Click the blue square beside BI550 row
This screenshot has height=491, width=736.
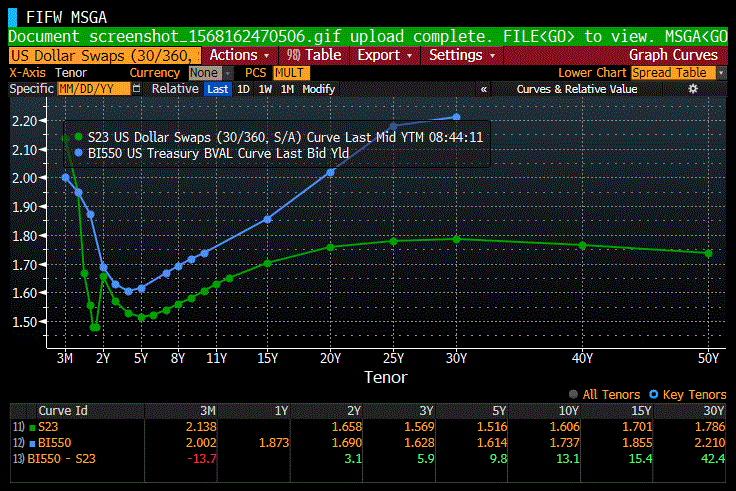click(x=32, y=443)
